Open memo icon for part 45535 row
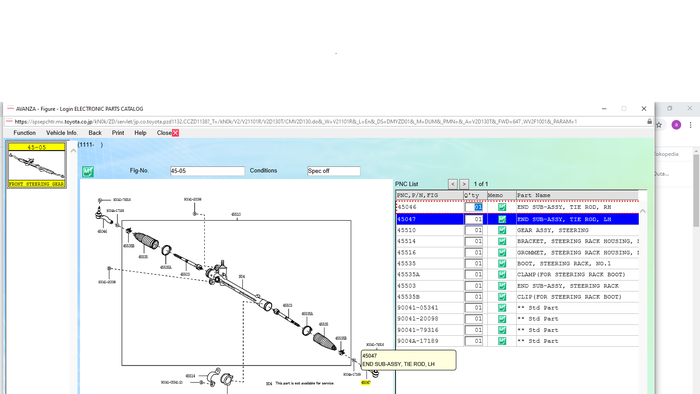 click(x=502, y=263)
